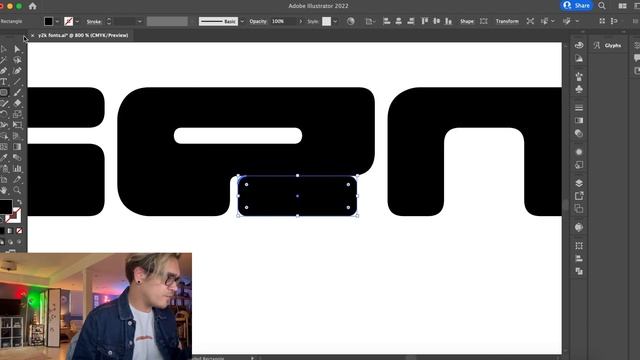Open the Layers panel icon

[579, 183]
